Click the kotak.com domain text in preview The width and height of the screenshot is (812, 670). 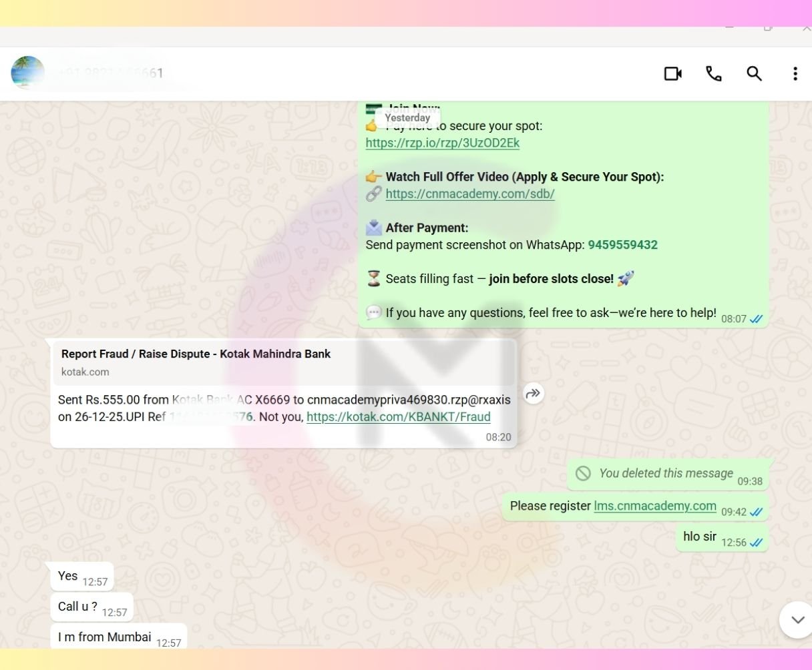tap(85, 372)
